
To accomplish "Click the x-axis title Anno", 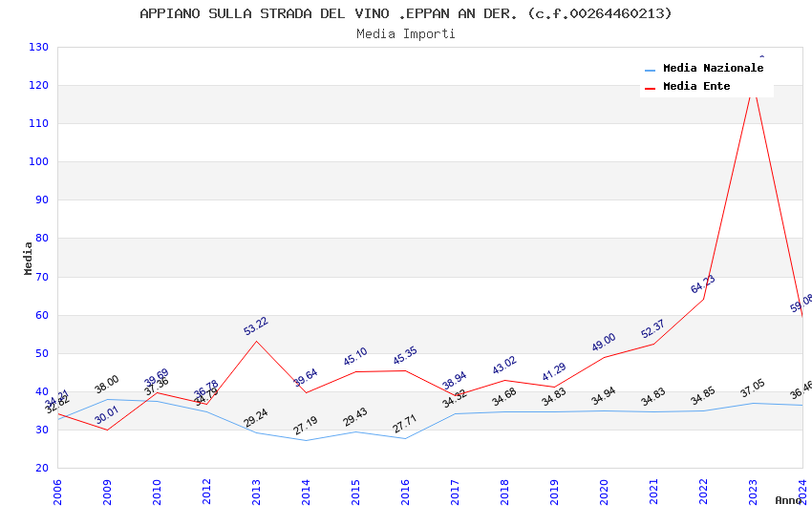I will [788, 500].
